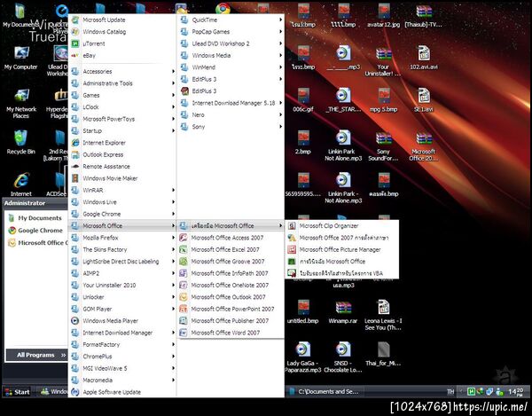Open Google Chrome pinned in Start menu
The height and width of the screenshot is (416, 532).
(35, 231)
